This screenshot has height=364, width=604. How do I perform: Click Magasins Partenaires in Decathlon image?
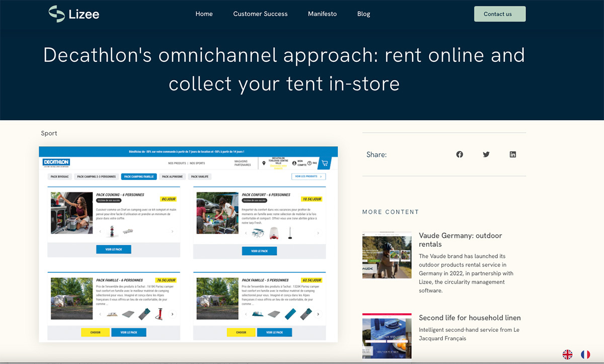(243, 163)
